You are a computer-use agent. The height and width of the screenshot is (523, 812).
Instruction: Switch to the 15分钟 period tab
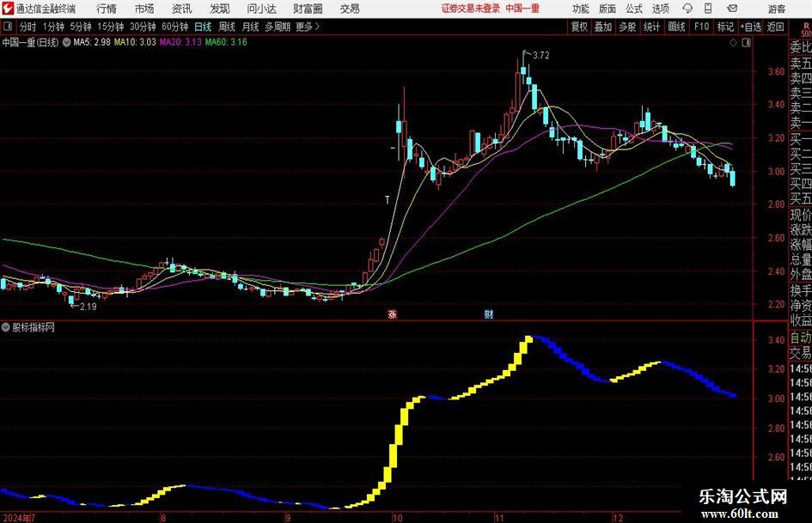click(111, 27)
